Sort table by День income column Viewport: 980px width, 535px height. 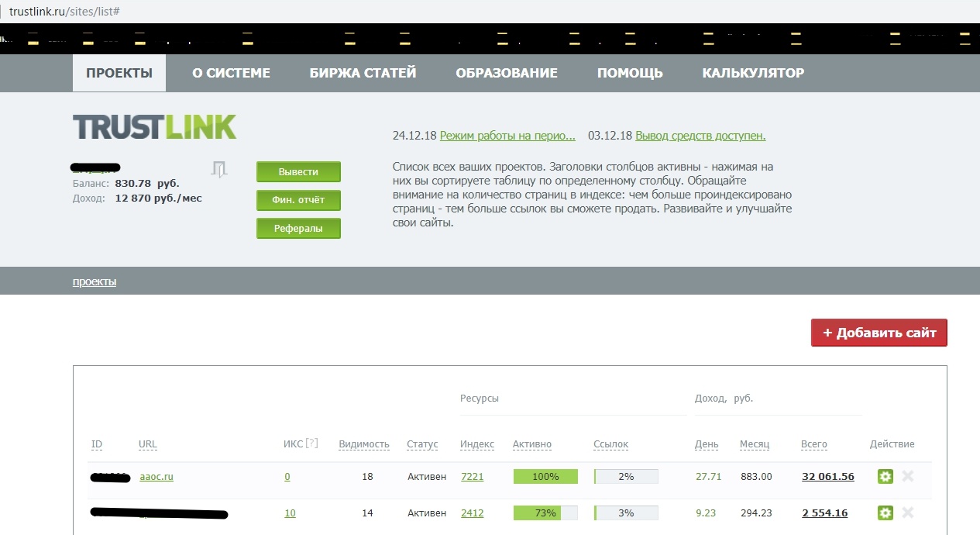point(707,444)
